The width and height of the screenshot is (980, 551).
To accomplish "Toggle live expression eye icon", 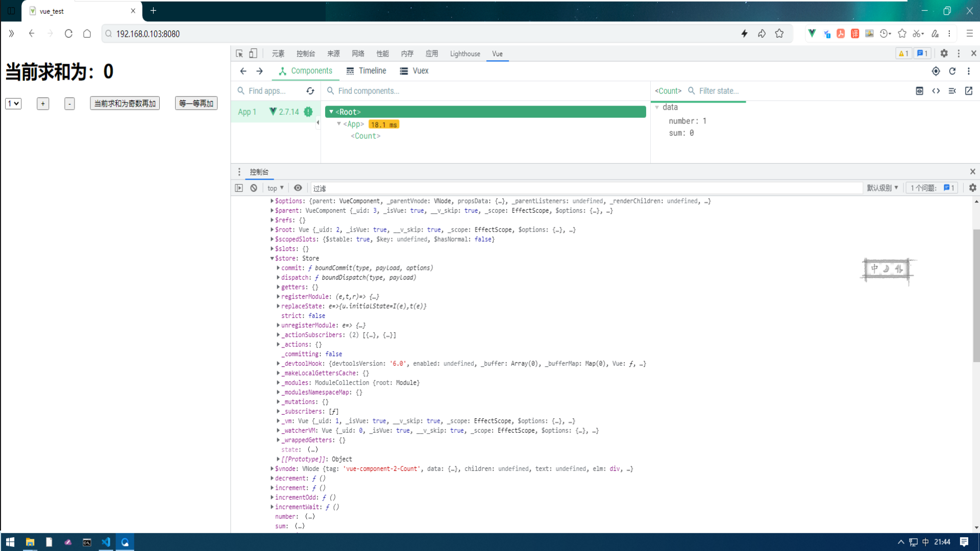I will point(298,188).
